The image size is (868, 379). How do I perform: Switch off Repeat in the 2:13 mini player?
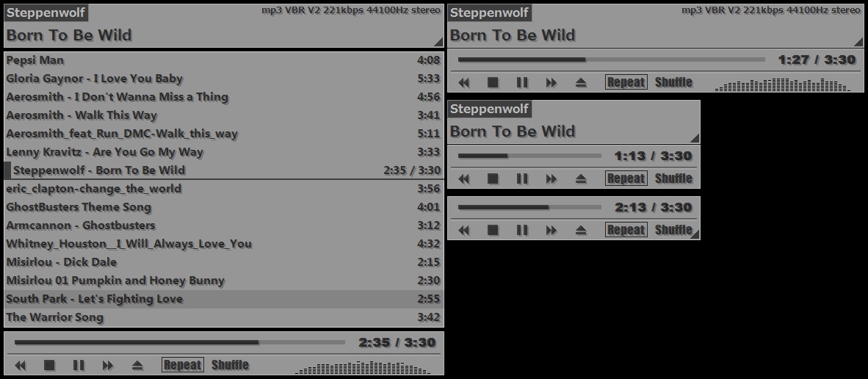(626, 230)
